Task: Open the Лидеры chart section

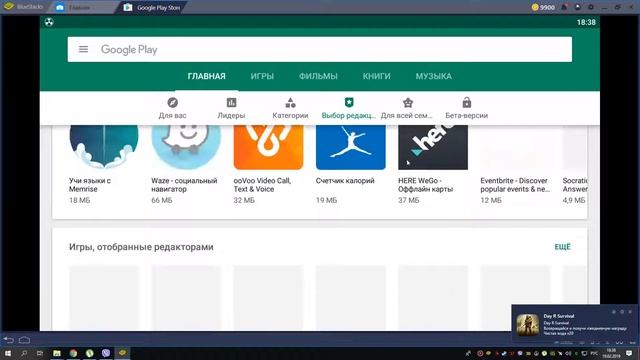Action: point(231,108)
